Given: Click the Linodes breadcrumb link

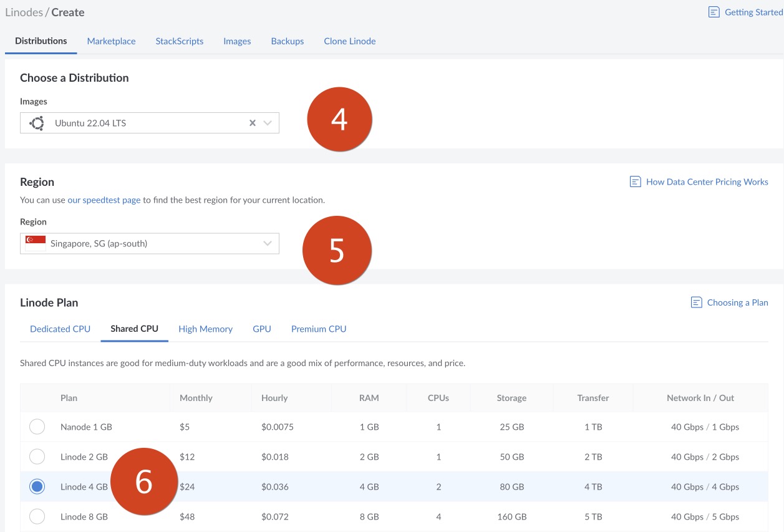Looking at the screenshot, I should point(24,12).
